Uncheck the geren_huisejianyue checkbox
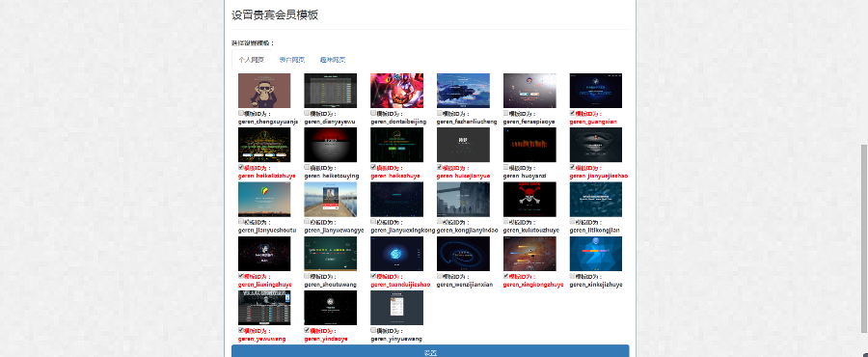Viewport: 868px width, 357px height. click(x=440, y=167)
